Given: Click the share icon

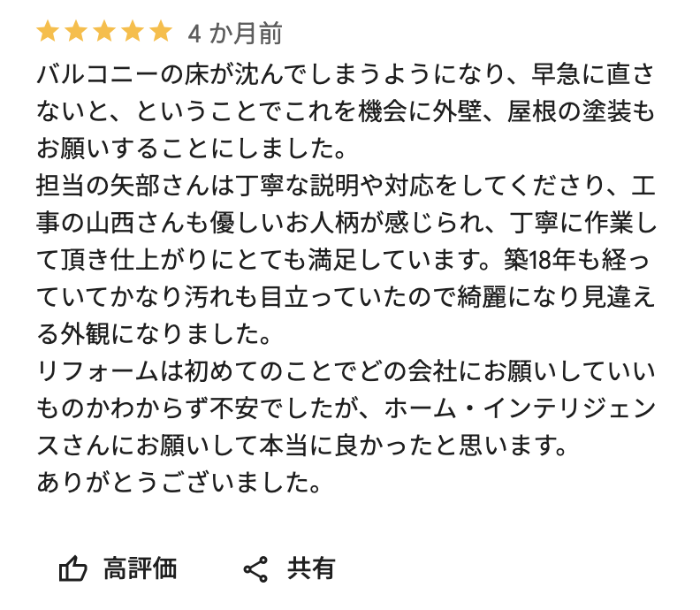Looking at the screenshot, I should point(255,569).
